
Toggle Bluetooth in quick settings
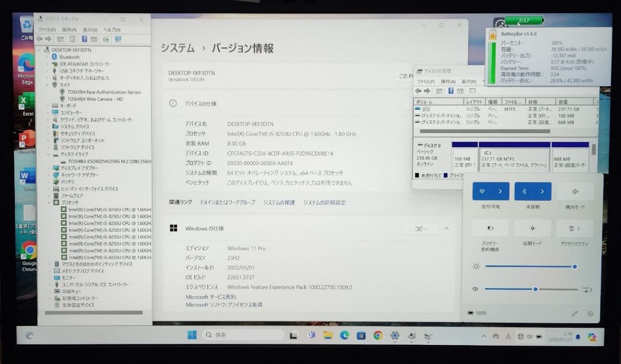[x=525, y=191]
